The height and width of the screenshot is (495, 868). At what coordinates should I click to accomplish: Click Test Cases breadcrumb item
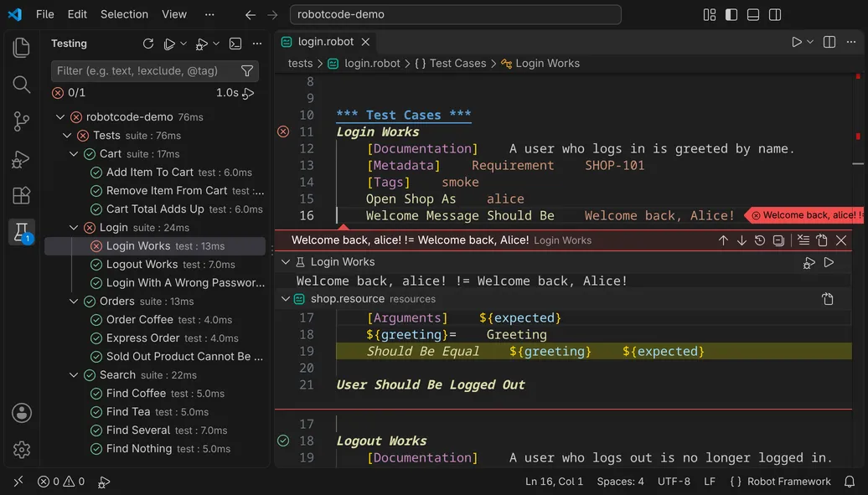pos(457,64)
